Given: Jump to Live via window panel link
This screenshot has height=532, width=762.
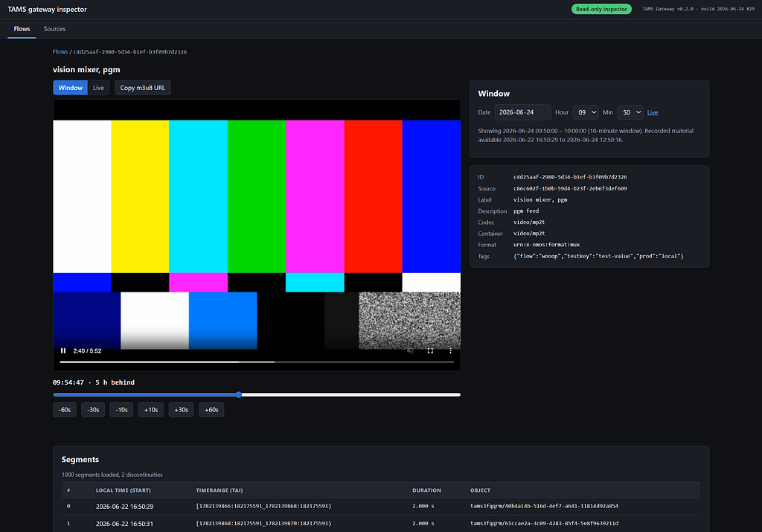Looking at the screenshot, I should pyautogui.click(x=653, y=112).
